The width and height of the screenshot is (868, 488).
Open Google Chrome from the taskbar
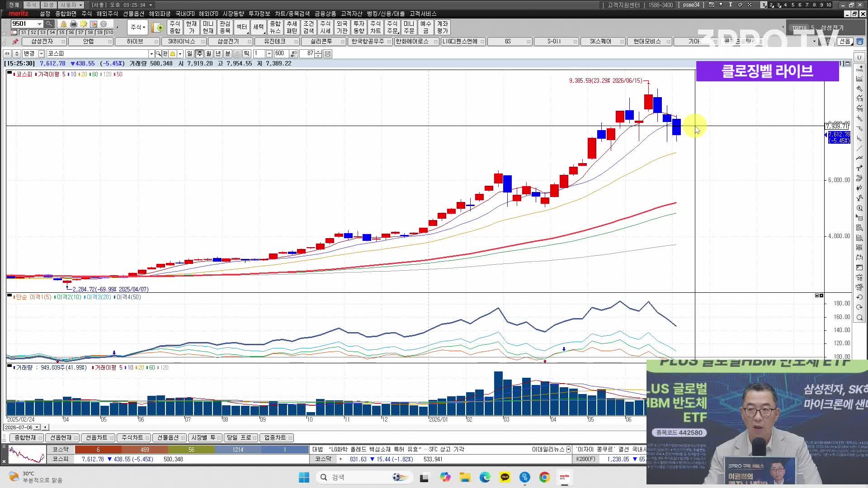coord(545,477)
